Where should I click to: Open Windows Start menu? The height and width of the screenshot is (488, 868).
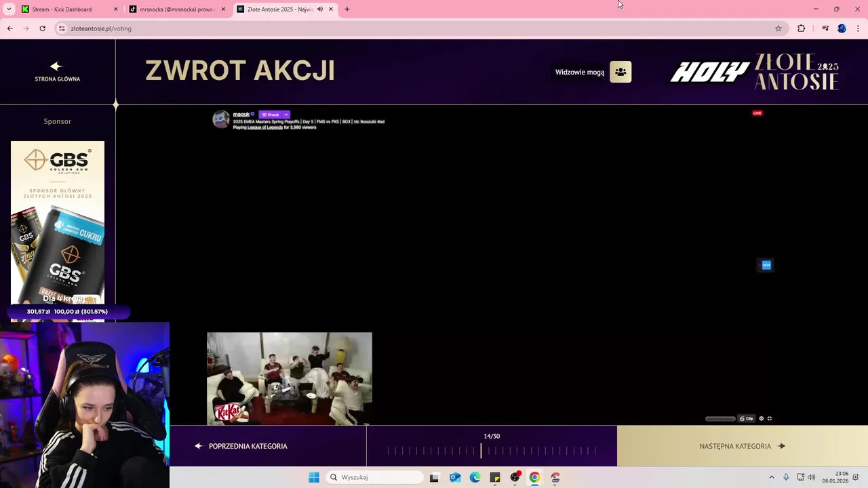point(314,477)
